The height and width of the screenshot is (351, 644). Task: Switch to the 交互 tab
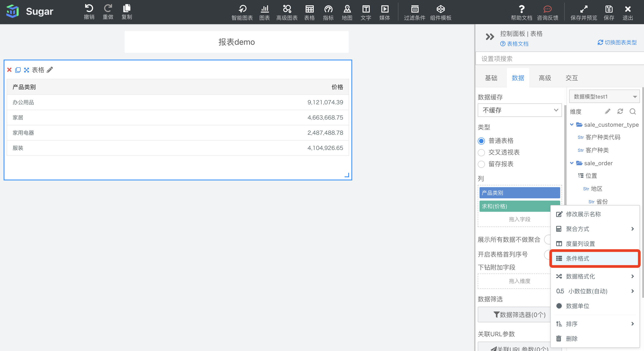pos(572,78)
